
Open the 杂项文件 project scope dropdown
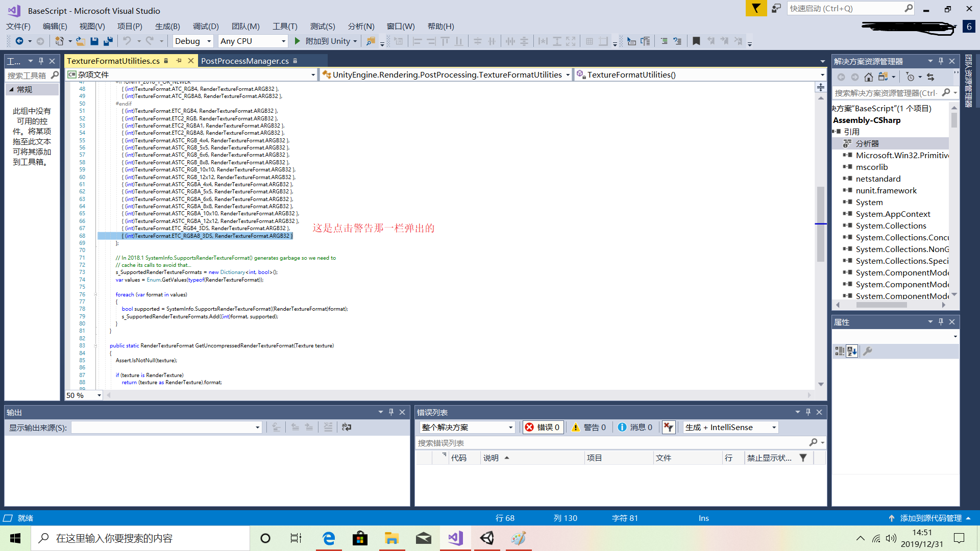click(x=191, y=74)
